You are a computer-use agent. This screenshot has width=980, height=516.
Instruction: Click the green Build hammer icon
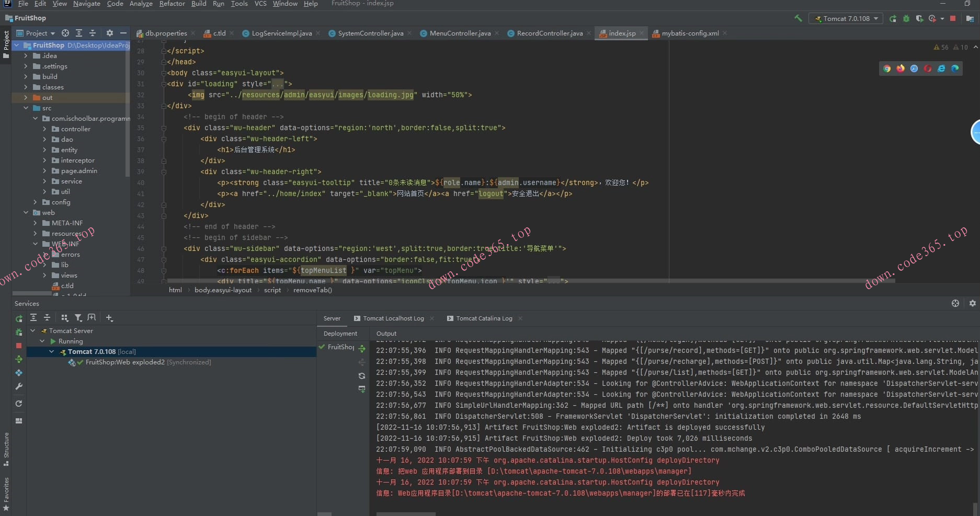[798, 18]
